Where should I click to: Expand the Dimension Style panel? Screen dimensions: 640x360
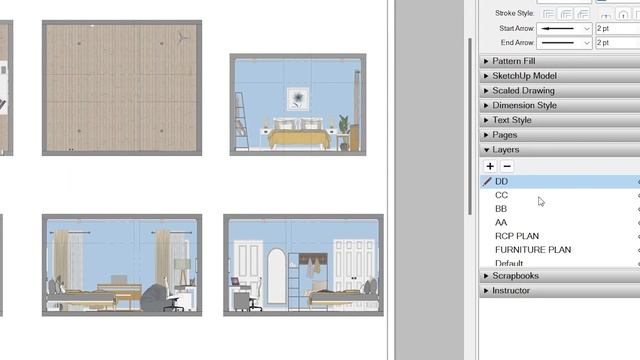560,105
